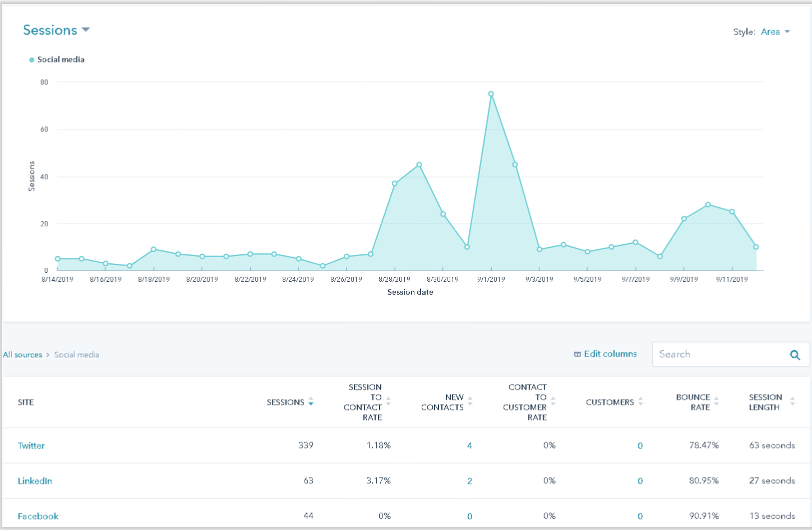Click Twitter's 63 seconds session length
This screenshot has height=530, width=812.
pyautogui.click(x=772, y=445)
